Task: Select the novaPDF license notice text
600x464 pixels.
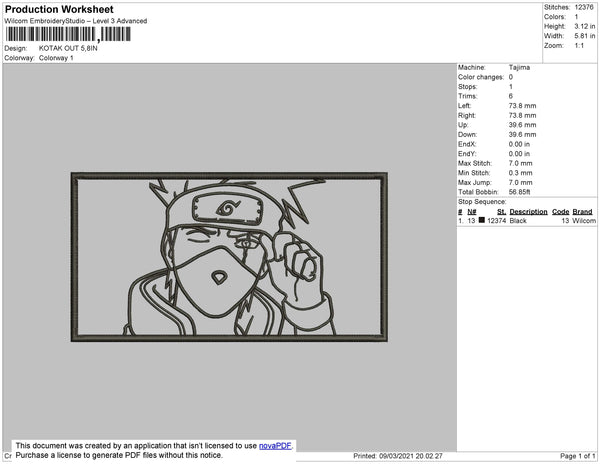Action: 153,451
